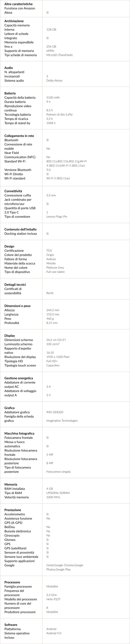Select the Batteria section heading

pyautogui.click(x=10, y=93)
